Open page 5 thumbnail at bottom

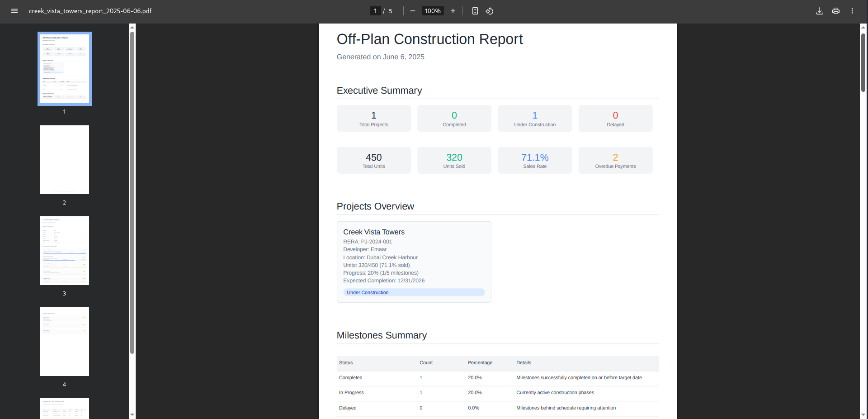pyautogui.click(x=65, y=409)
